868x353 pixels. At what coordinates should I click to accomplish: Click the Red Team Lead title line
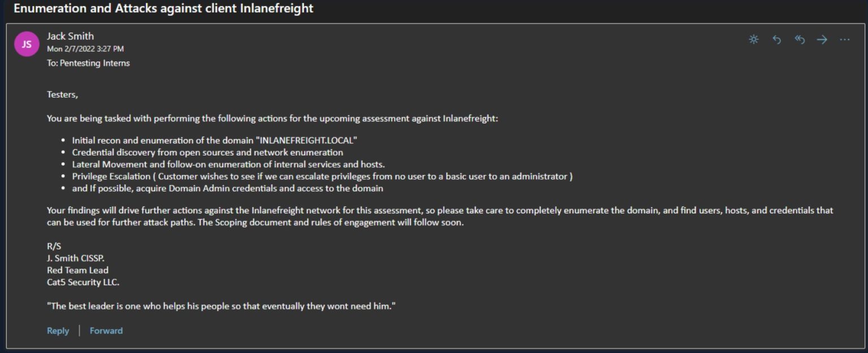click(x=77, y=270)
